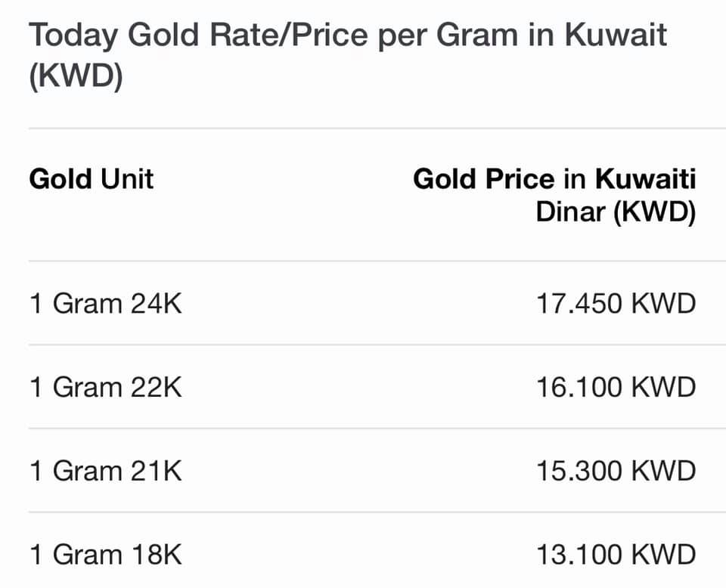
Task: Click the 16.100 KWD price
Action: 616,387
